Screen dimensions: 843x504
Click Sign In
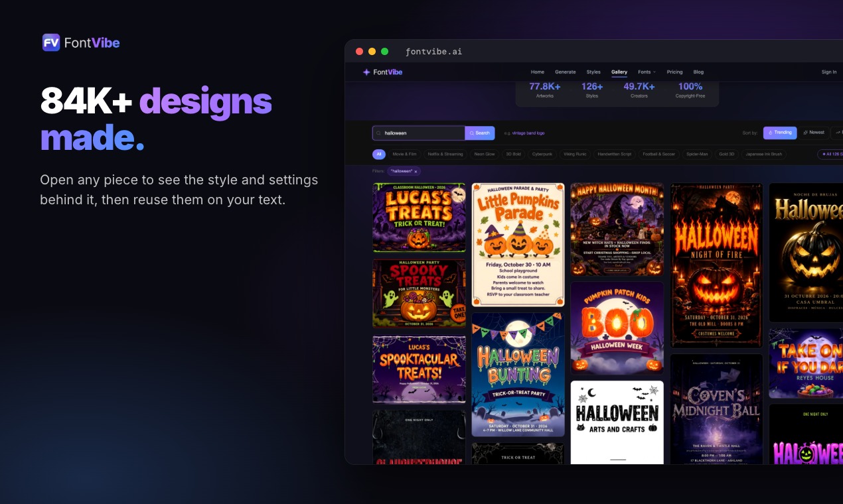(829, 72)
